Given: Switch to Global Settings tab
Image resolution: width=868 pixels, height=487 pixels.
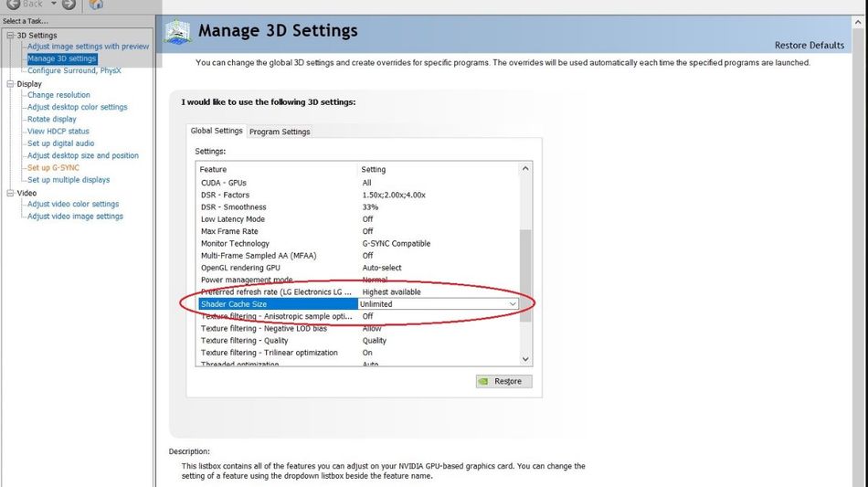Looking at the screenshot, I should coord(217,131).
